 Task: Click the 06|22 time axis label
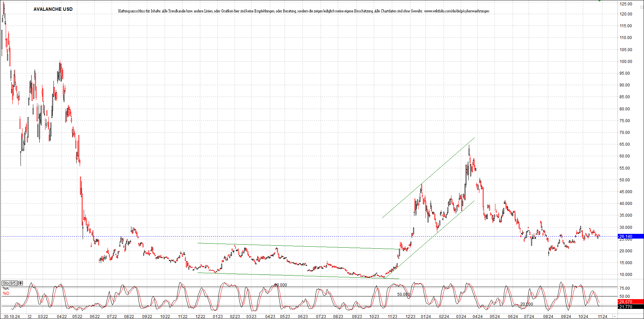(95, 317)
